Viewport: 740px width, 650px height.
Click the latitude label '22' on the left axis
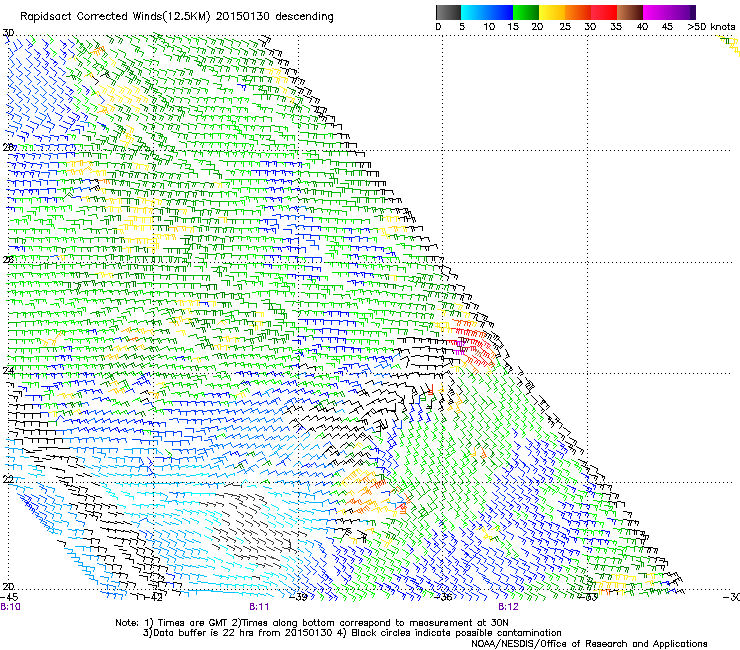(x=8, y=480)
